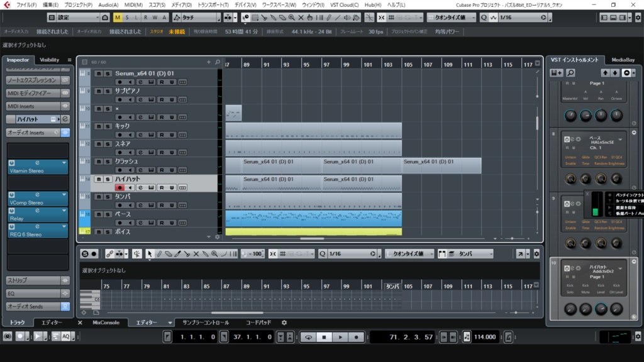Screen dimensions: 644x362
Task: Open the クオンタイズ値 grid type dropdown in main toolbar
Action: 452,18
